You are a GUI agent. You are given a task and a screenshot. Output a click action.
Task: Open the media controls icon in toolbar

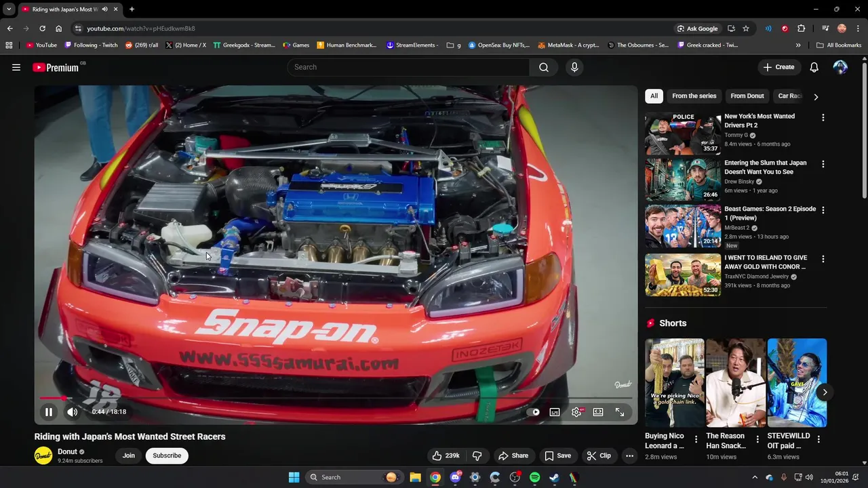(825, 28)
